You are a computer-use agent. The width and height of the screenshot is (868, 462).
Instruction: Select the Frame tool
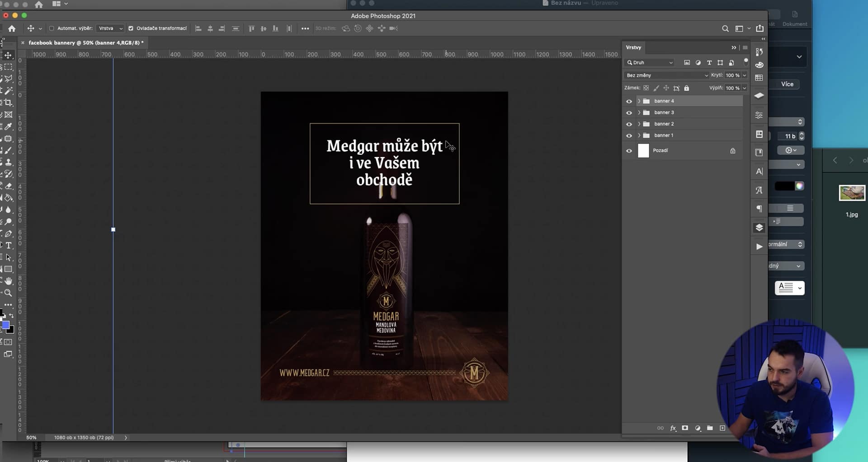click(x=8, y=115)
